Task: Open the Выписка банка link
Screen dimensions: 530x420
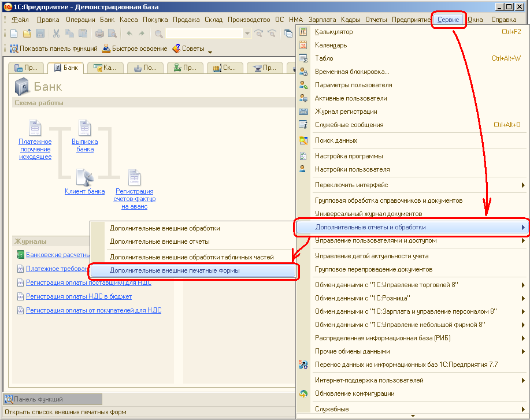Action: 85,145
